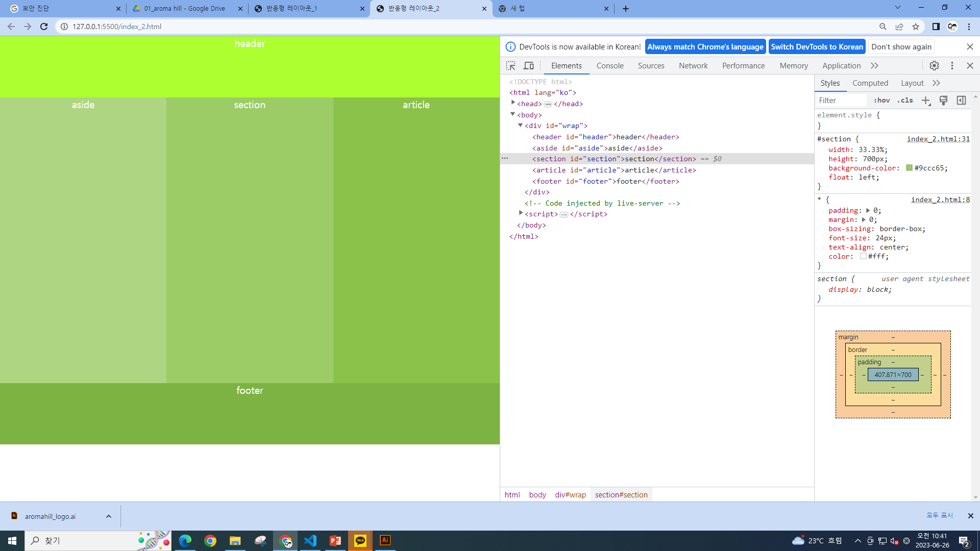Expand the script element node

coord(521,213)
